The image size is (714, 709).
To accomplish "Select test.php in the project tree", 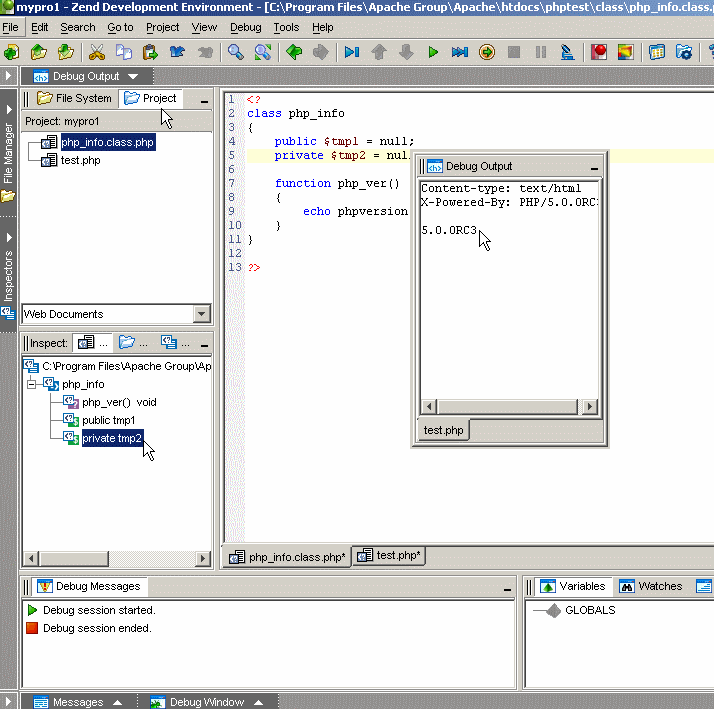I will (80, 160).
